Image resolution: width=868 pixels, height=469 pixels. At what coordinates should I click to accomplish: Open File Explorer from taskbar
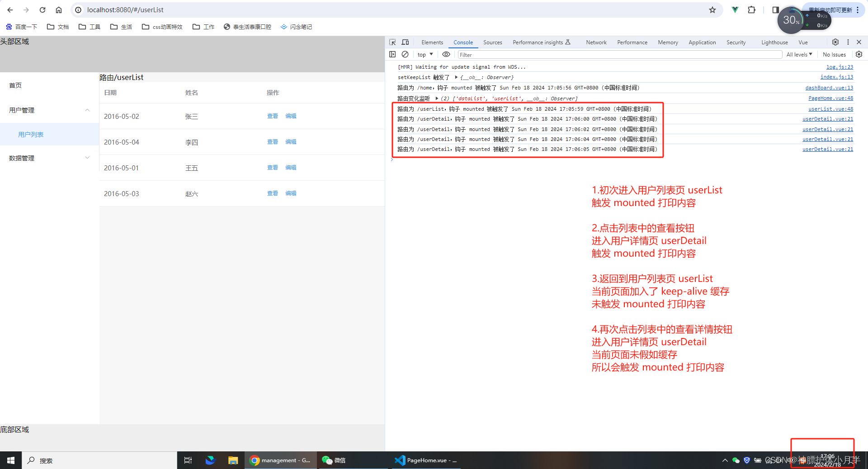(233, 460)
